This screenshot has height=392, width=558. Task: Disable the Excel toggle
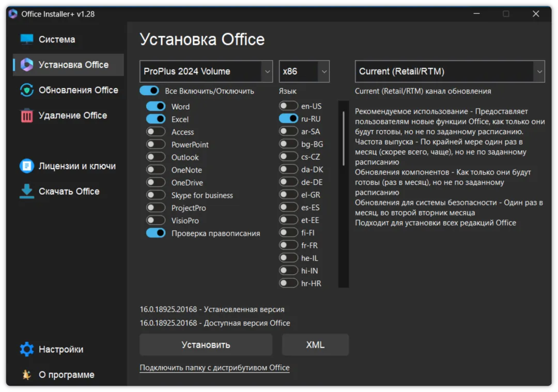click(x=156, y=119)
